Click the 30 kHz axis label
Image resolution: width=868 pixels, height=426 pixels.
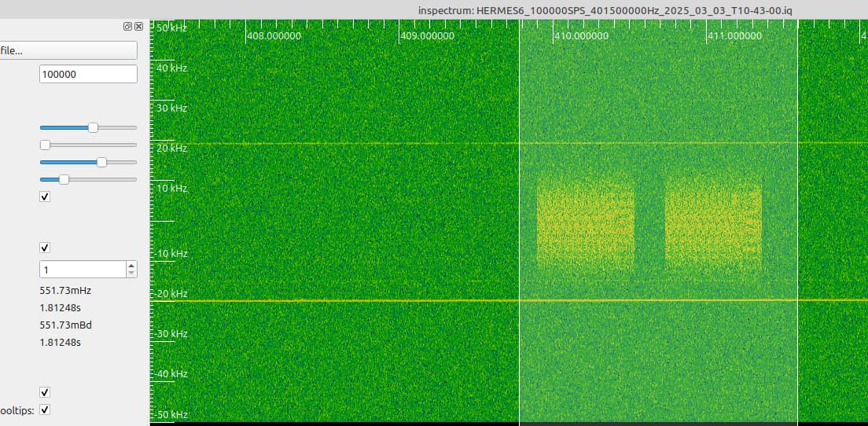pyautogui.click(x=171, y=108)
